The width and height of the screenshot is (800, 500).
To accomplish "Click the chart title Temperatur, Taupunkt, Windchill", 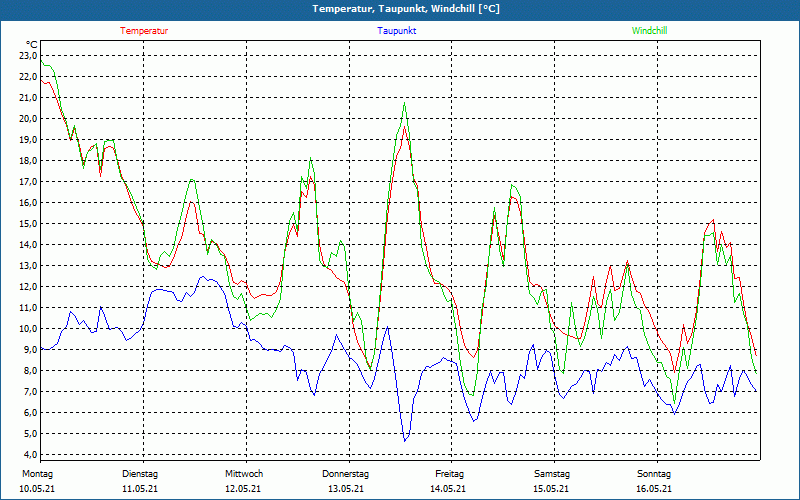I will tap(406, 9).
